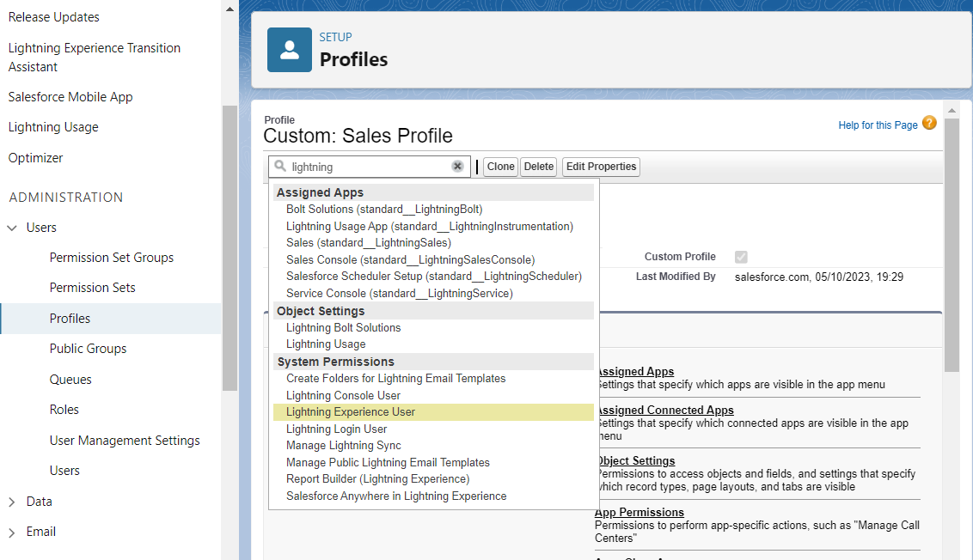Image resolution: width=973 pixels, height=560 pixels.
Task: Expand the Data section
Action: pyautogui.click(x=12, y=502)
